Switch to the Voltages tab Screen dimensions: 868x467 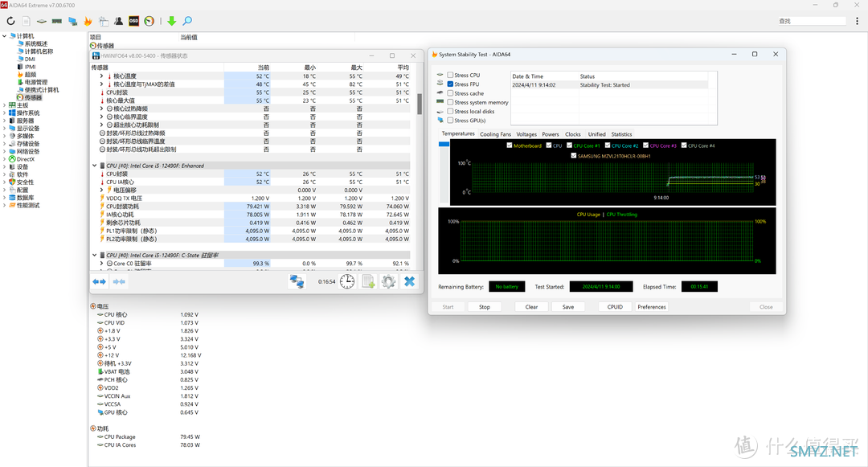point(526,134)
